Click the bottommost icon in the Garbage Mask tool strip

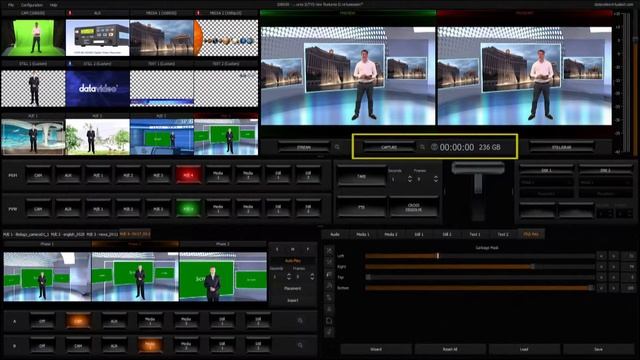(x=329, y=333)
